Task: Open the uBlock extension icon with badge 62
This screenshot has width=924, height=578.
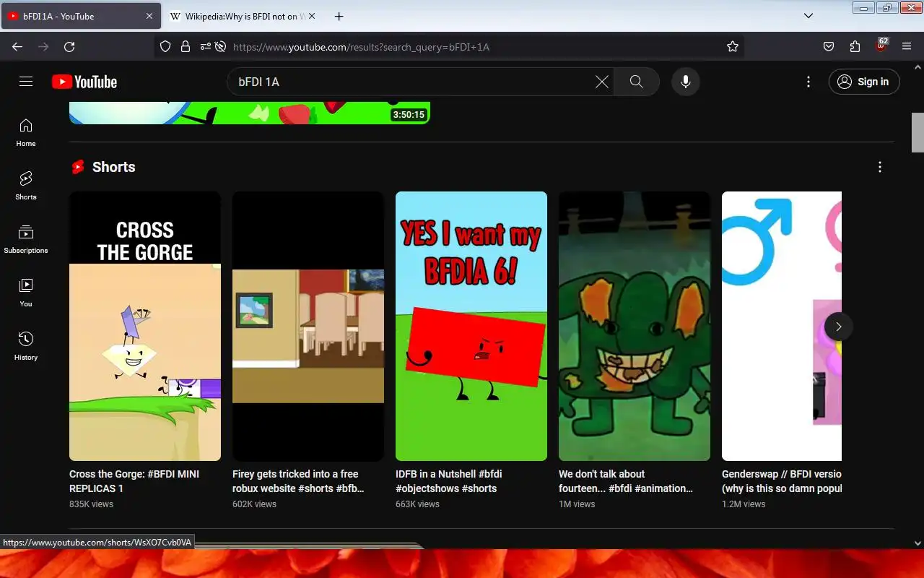Action: click(881, 45)
